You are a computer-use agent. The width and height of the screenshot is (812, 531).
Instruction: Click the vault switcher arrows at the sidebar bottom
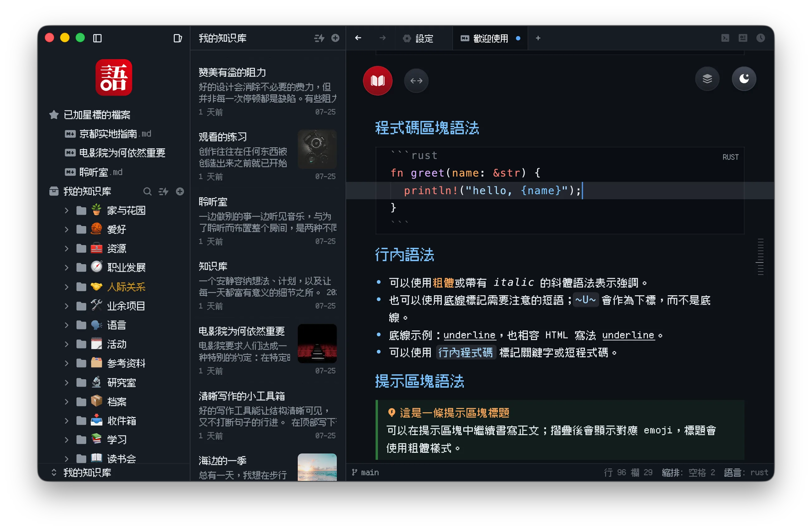(54, 473)
